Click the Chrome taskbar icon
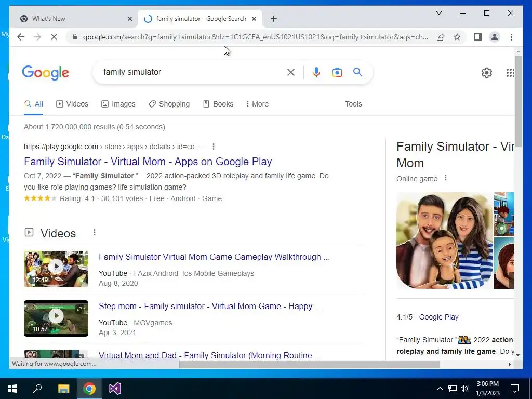Viewport: 532px width, 399px height. pos(89,389)
